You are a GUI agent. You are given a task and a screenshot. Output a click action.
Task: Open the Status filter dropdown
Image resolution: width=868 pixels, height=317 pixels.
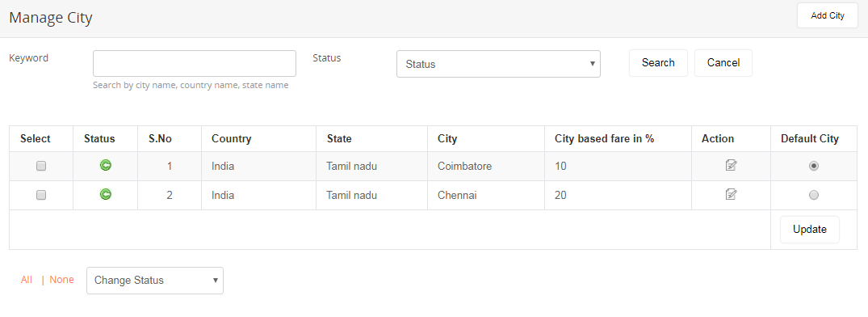pyautogui.click(x=498, y=64)
